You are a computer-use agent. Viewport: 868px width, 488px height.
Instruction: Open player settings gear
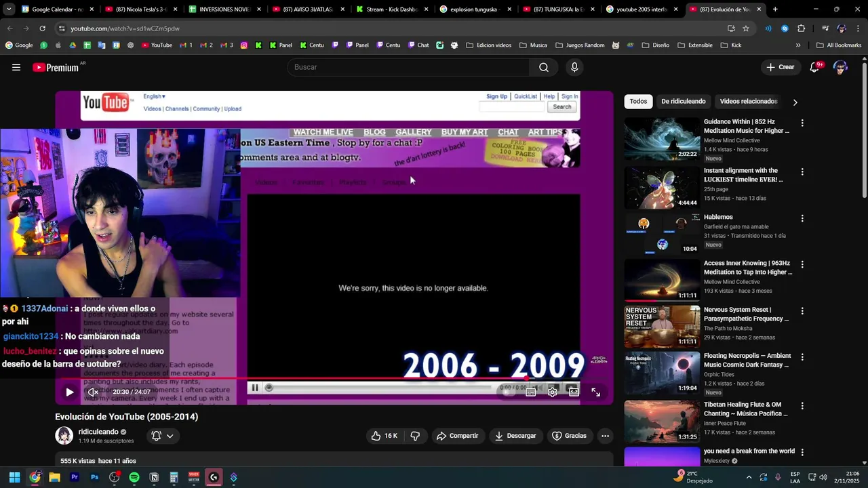pos(553,392)
